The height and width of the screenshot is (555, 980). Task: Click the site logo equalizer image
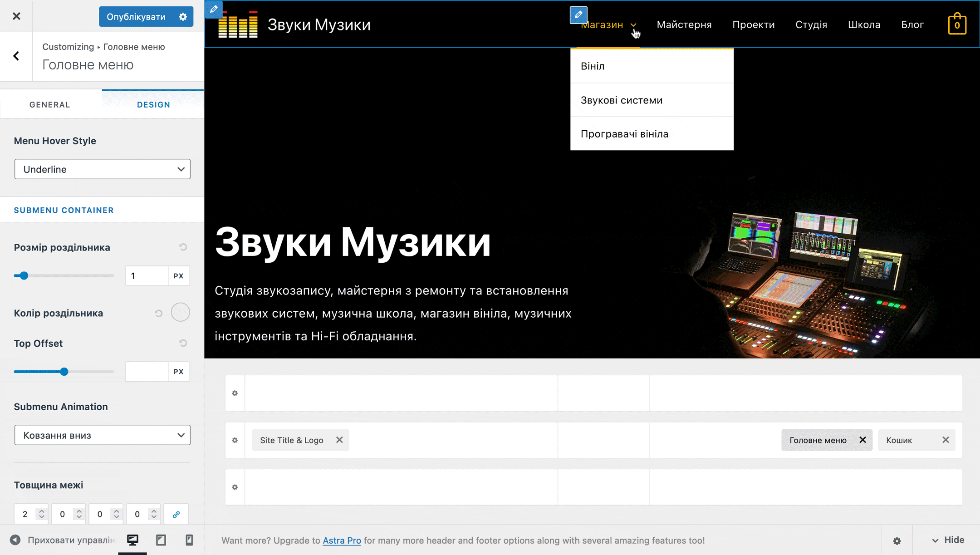click(238, 25)
